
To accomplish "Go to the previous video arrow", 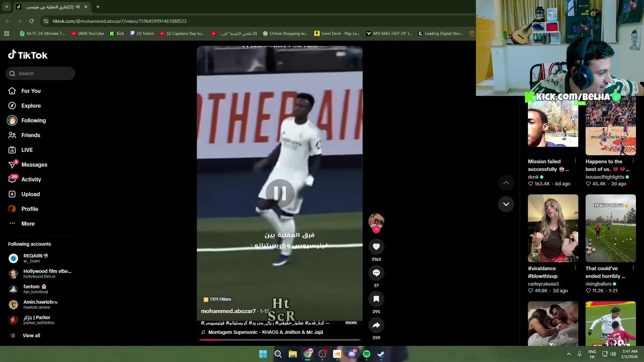I will point(506,183).
